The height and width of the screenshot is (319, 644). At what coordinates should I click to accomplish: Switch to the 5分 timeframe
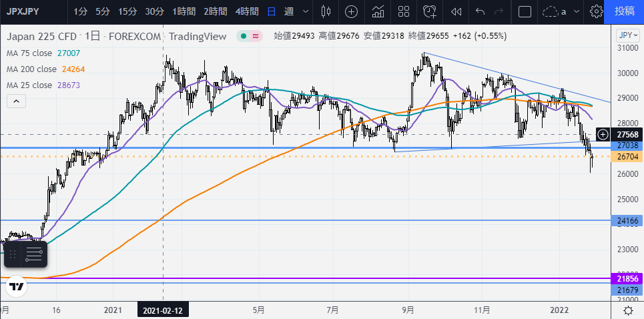(x=102, y=11)
